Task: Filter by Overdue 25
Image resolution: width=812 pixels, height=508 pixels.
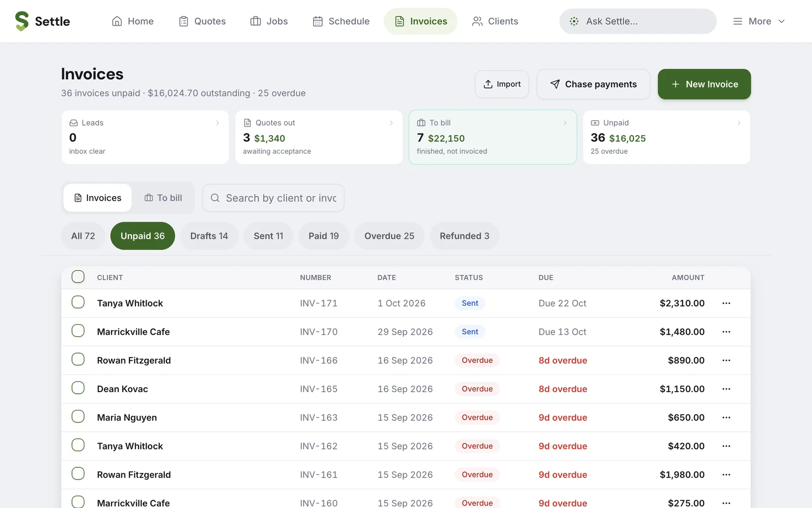Action: [x=389, y=236]
